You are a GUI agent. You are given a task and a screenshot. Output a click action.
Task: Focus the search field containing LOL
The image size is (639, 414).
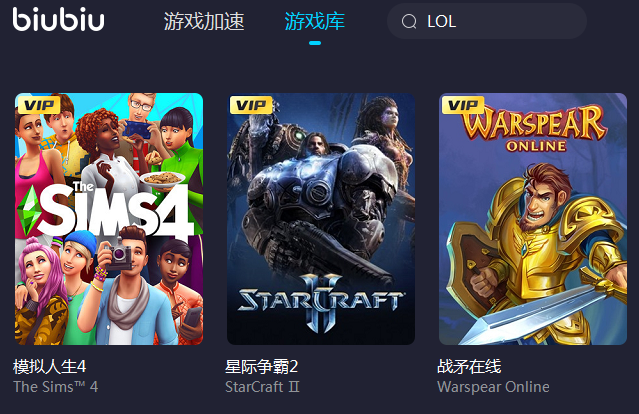tap(487, 21)
